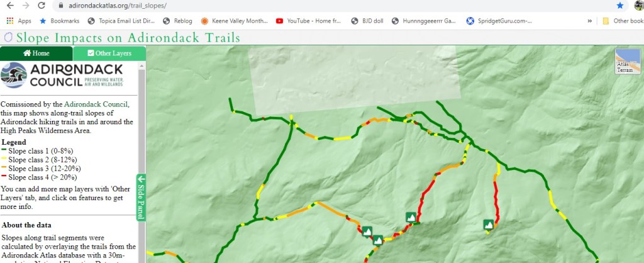This screenshot has width=644, height=263.
Task: Open the Atlas Terrain basemap switcher
Action: point(628,61)
